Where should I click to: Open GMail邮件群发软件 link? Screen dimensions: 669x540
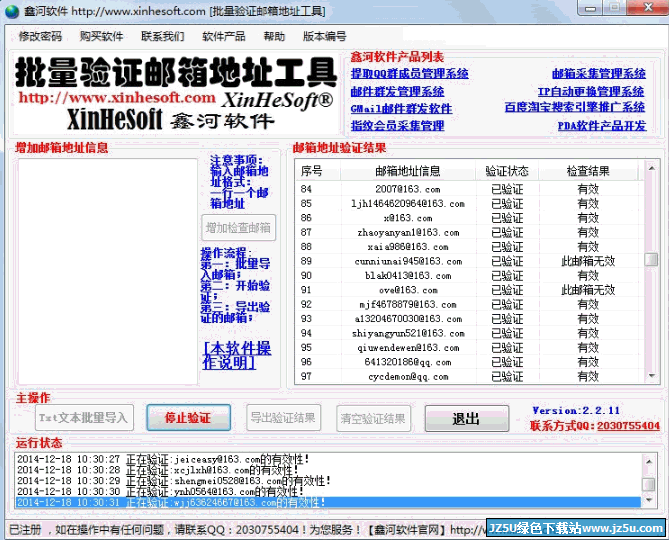click(x=401, y=109)
